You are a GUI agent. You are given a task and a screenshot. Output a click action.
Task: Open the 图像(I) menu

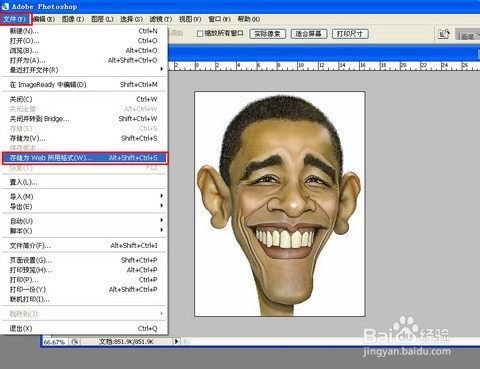click(73, 19)
